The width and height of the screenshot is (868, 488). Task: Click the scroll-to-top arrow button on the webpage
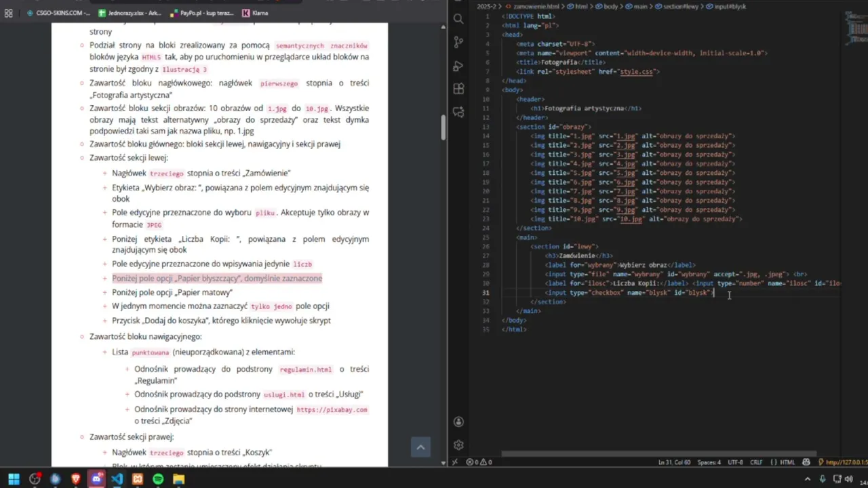420,447
